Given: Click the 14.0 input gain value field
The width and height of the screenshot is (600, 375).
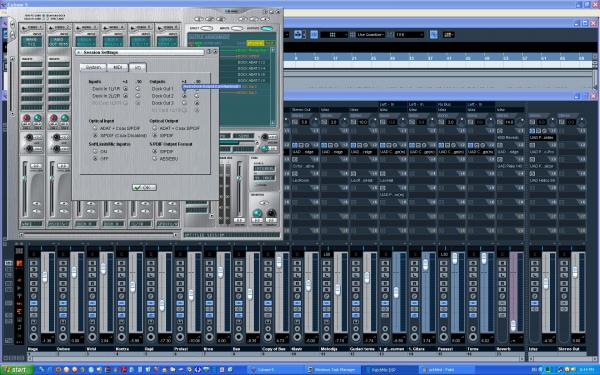Looking at the screenshot, I should pos(509,122).
